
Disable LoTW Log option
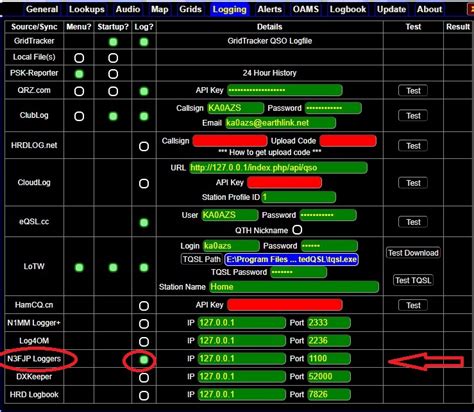click(x=144, y=267)
